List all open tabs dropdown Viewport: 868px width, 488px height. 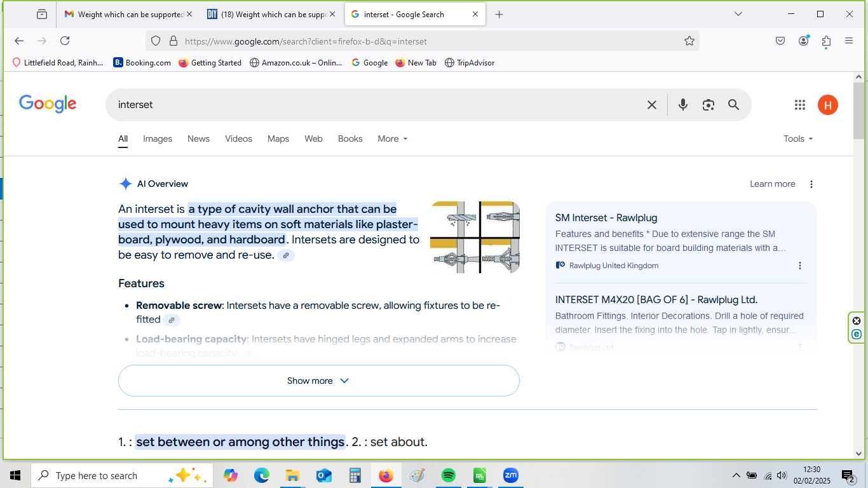point(738,14)
